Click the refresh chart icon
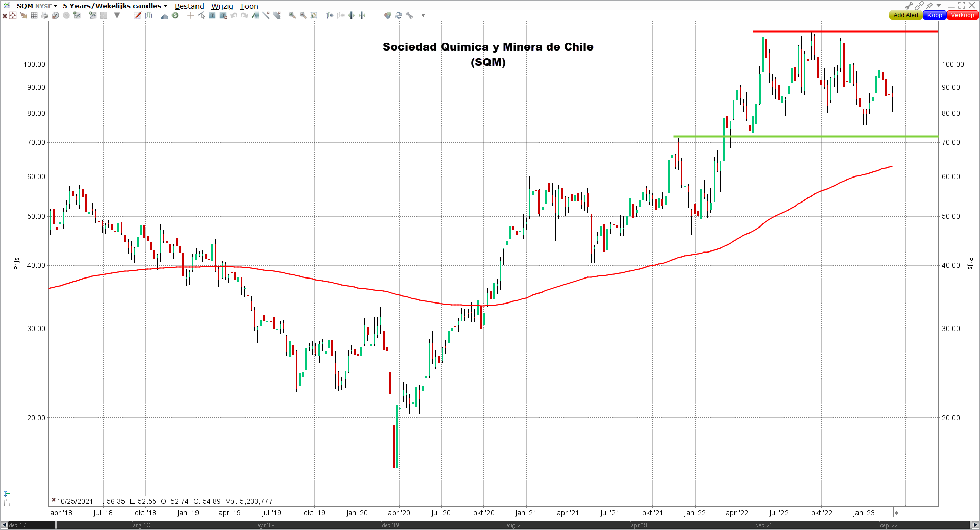980x530 pixels. tap(399, 15)
